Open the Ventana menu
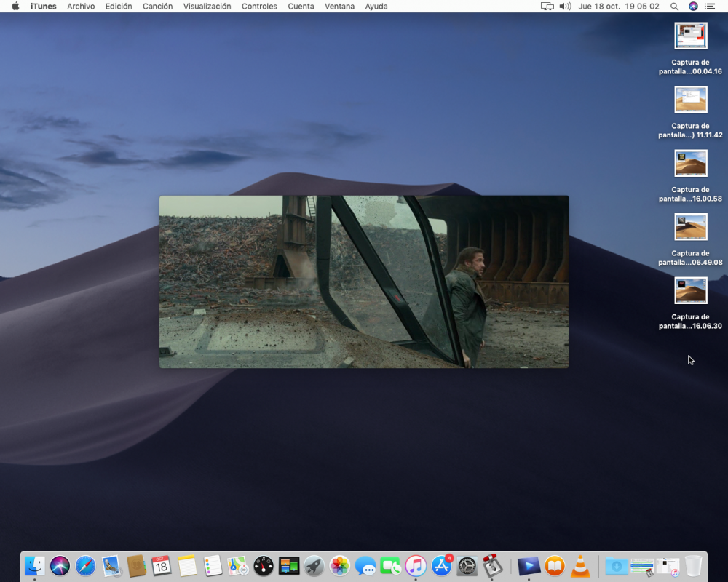 point(339,6)
